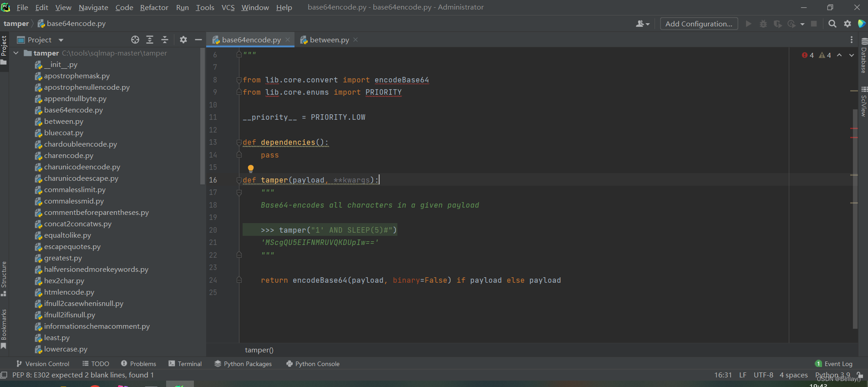Fold the tamper function at line 16
The width and height of the screenshot is (868, 387).
click(239, 180)
